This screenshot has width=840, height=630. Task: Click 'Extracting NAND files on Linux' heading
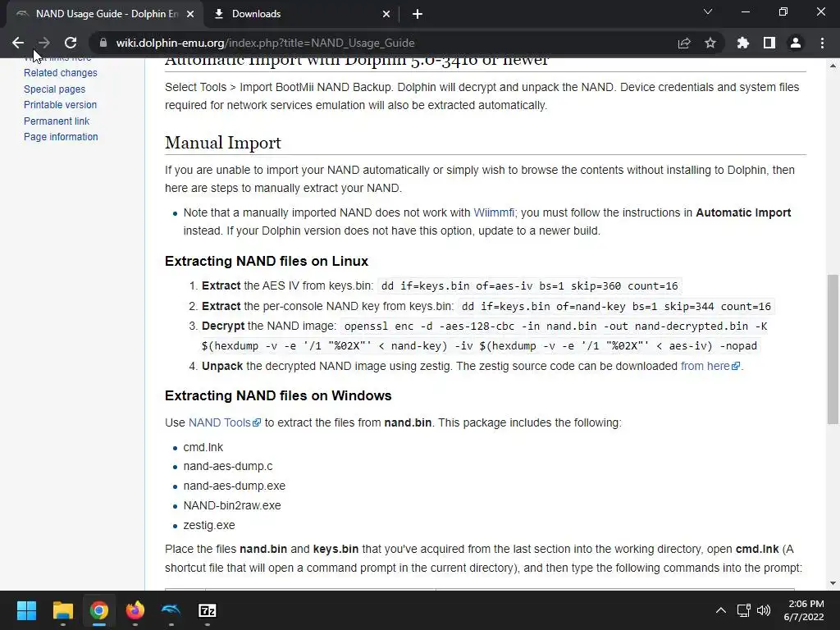click(x=267, y=262)
